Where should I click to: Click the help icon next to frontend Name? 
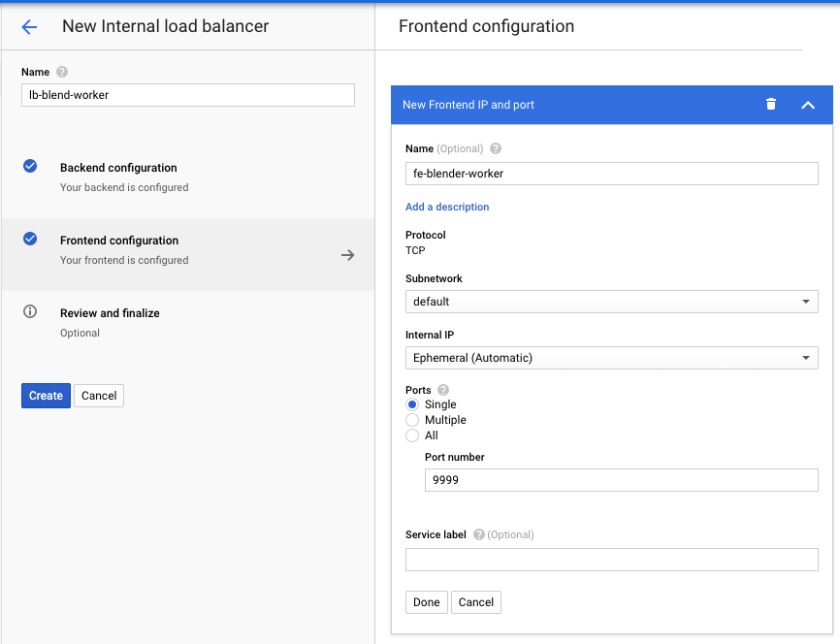click(496, 148)
